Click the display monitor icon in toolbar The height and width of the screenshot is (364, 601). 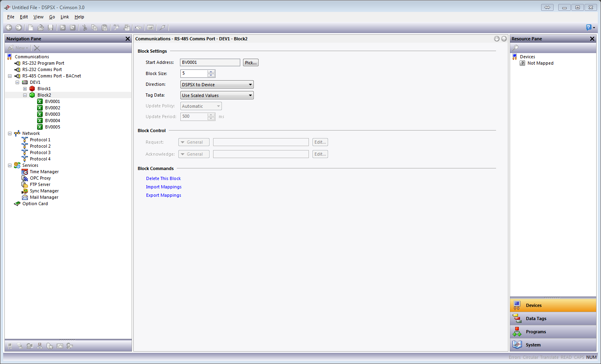pos(150,28)
